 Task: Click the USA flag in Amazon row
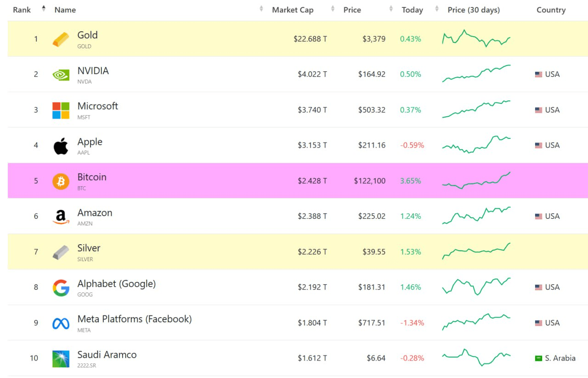538,217
